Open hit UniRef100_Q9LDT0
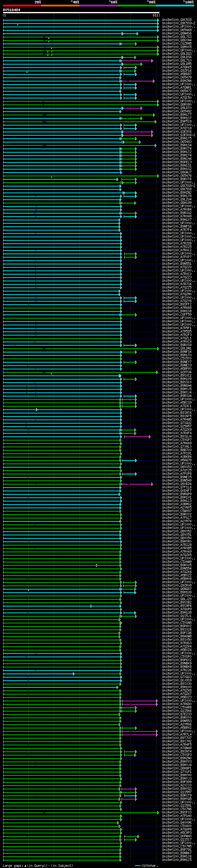 click(x=177, y=108)
